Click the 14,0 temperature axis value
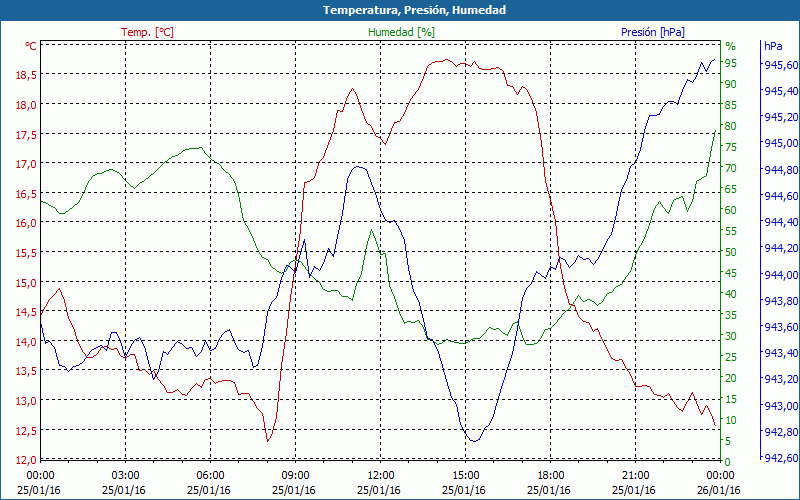The height and width of the screenshot is (500, 800). tap(26, 342)
